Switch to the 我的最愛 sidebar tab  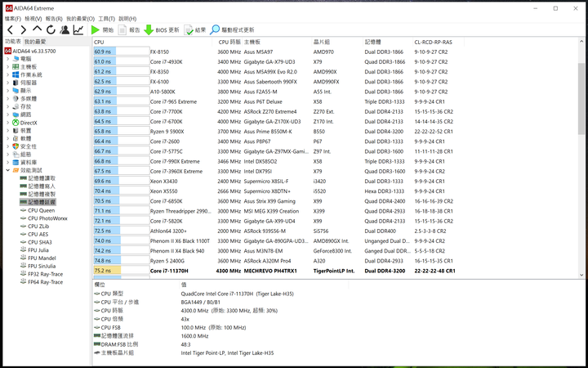(x=35, y=42)
